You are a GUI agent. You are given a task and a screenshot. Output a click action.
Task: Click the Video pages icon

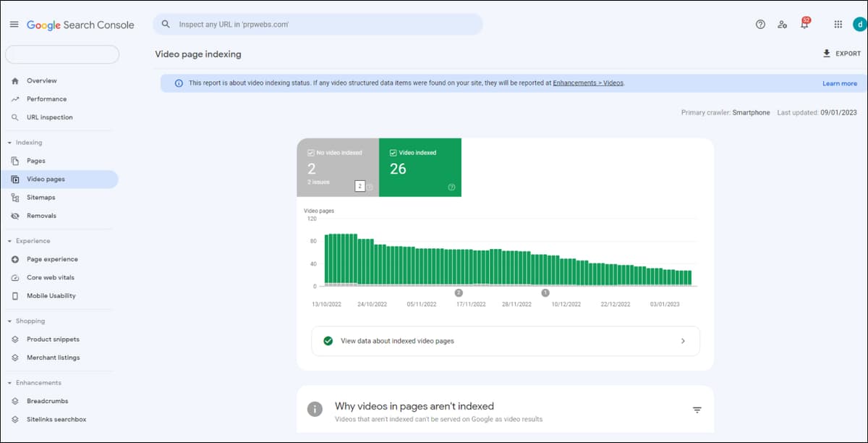pos(15,180)
